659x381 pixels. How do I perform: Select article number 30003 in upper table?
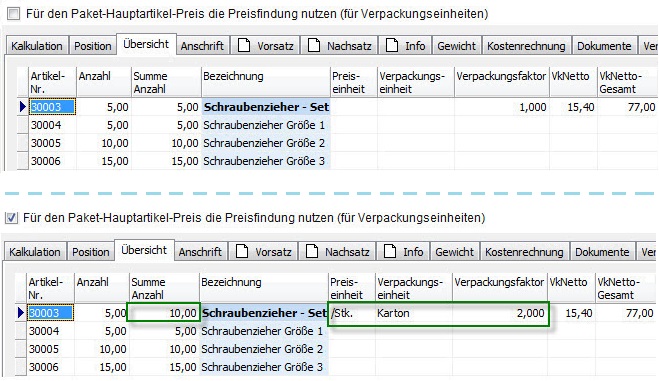52,107
